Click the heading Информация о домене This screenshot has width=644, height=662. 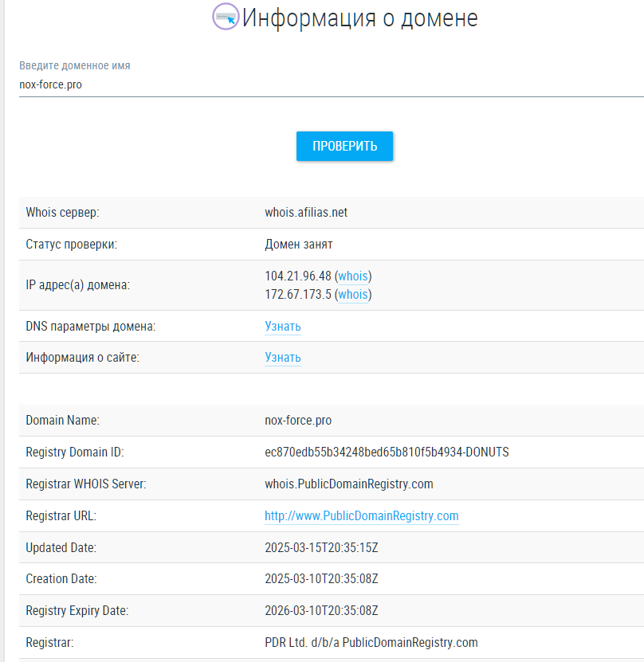(x=359, y=18)
